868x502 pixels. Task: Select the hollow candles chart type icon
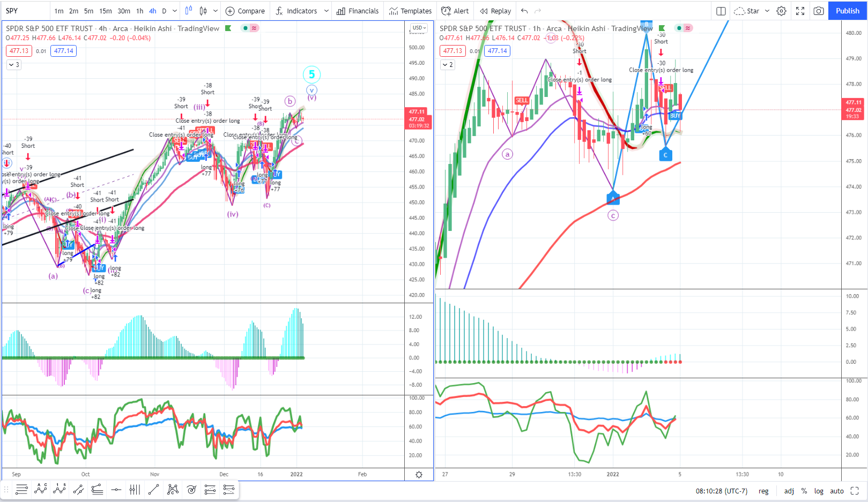[203, 11]
